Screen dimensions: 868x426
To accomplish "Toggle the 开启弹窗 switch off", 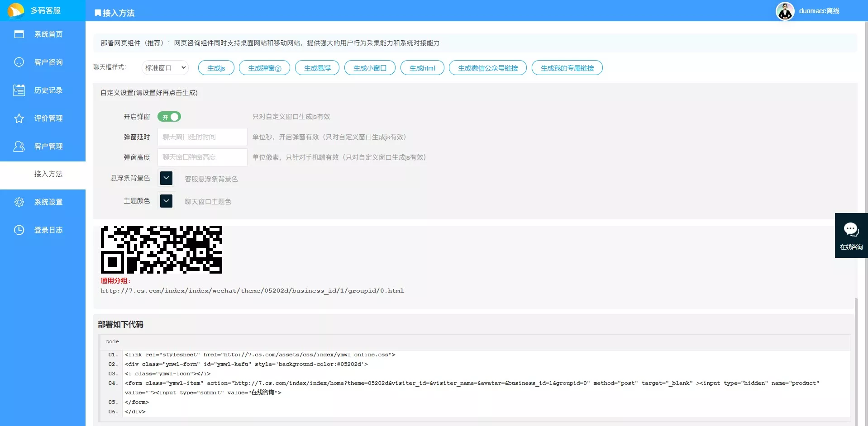I will [x=169, y=117].
